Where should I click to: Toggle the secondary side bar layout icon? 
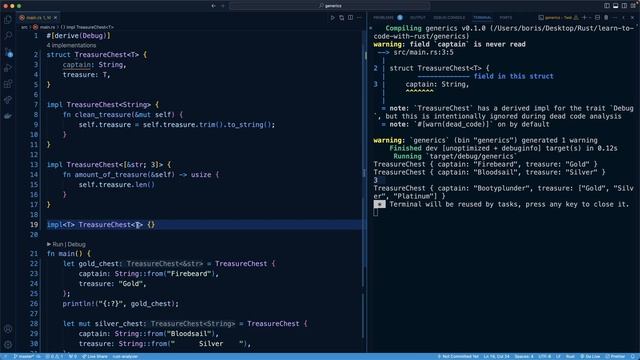(624, 6)
